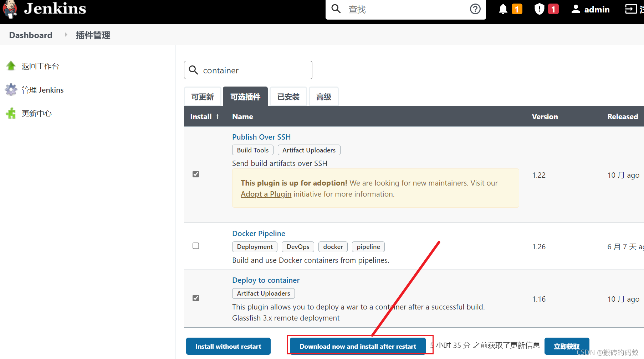Viewport: 644px width, 359px height.
Task: Click 返回工作台 in sidebar
Action: click(40, 66)
